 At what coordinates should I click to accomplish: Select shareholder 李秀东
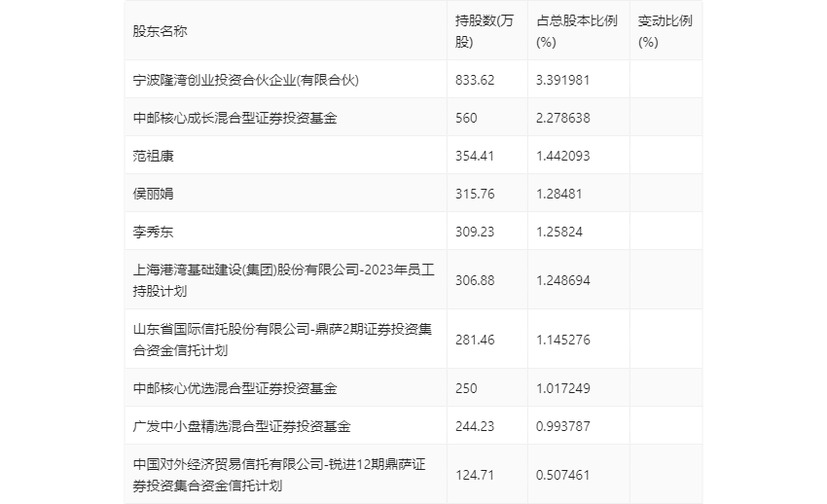tap(153, 232)
